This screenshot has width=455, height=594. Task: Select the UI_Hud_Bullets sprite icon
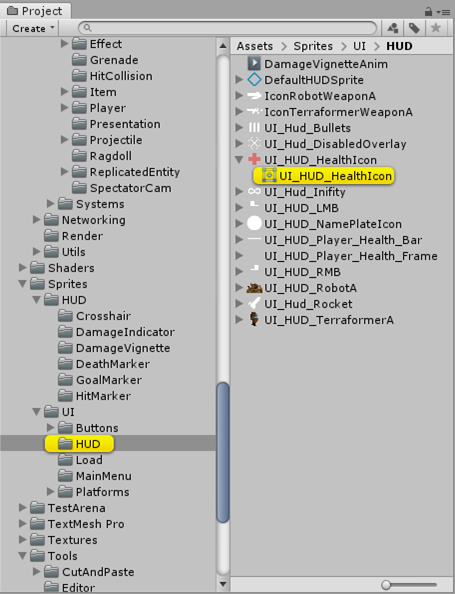(x=254, y=128)
